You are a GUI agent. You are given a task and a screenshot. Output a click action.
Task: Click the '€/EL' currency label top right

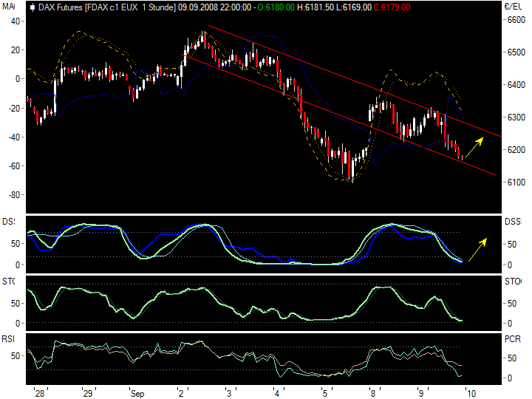coord(513,7)
